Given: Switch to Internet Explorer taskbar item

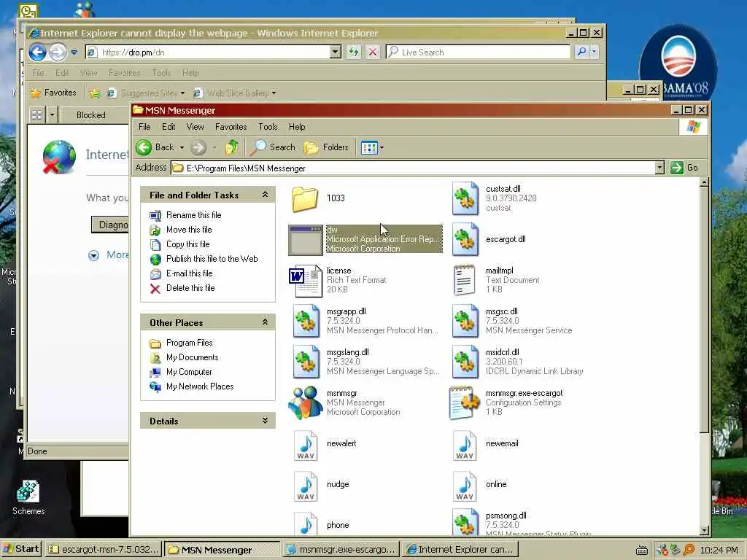Looking at the screenshot, I should click(460, 550).
